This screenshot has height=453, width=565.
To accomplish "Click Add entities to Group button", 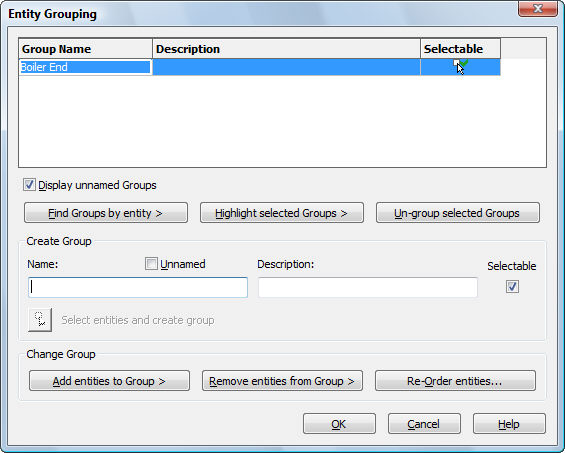I will tap(109, 381).
